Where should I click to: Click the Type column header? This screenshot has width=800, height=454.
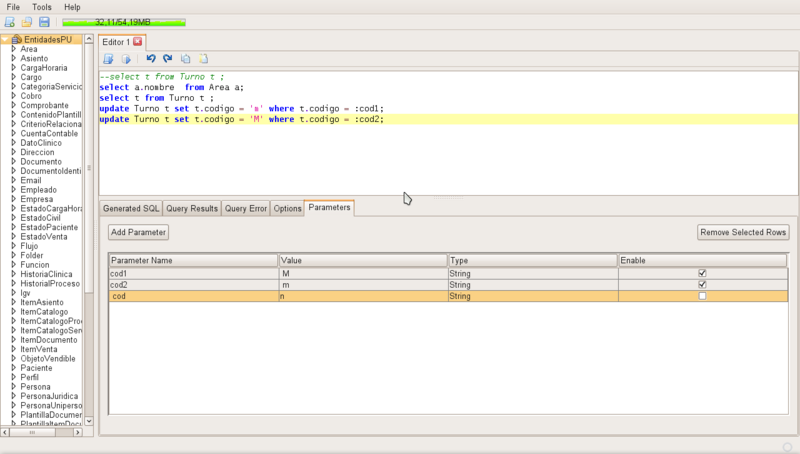(533, 260)
